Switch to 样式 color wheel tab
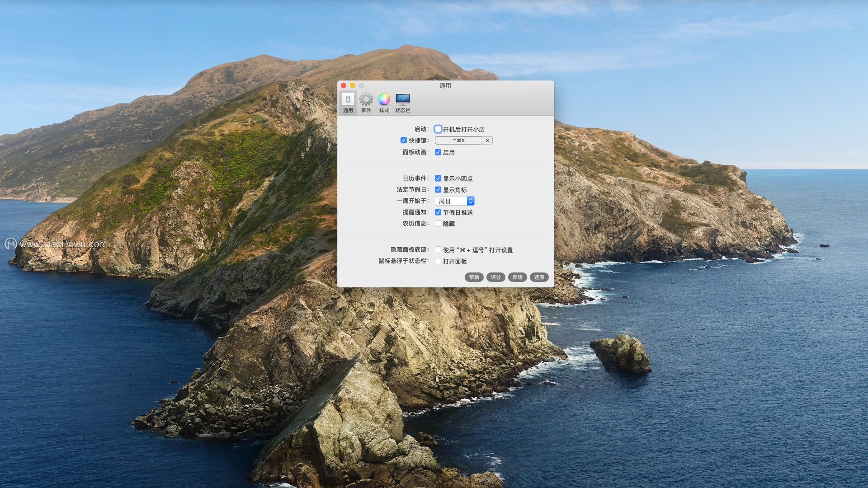The width and height of the screenshot is (868, 488). tap(384, 102)
